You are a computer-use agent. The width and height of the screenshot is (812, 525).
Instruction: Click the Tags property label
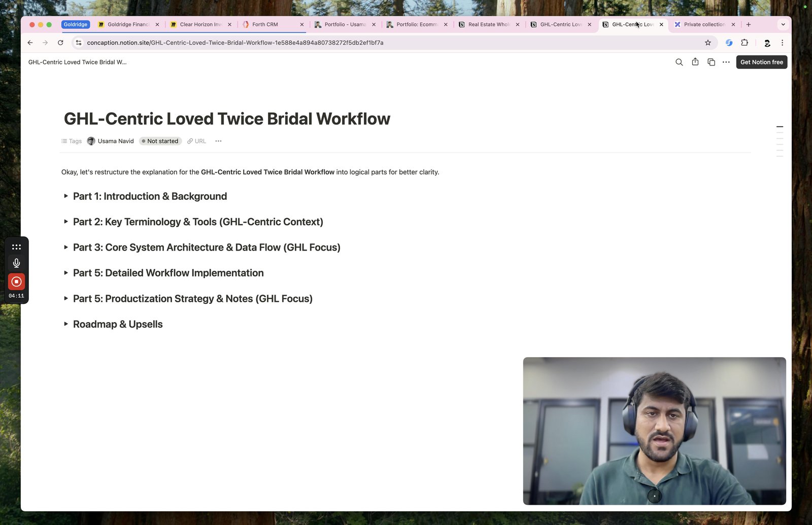click(72, 141)
